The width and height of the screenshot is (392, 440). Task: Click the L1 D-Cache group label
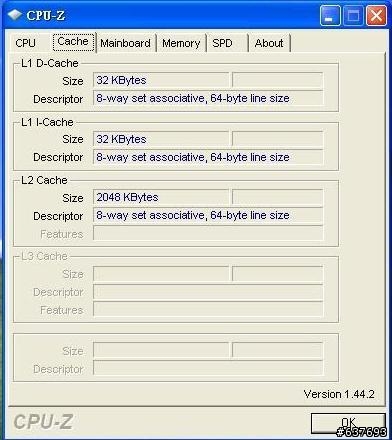50,63
